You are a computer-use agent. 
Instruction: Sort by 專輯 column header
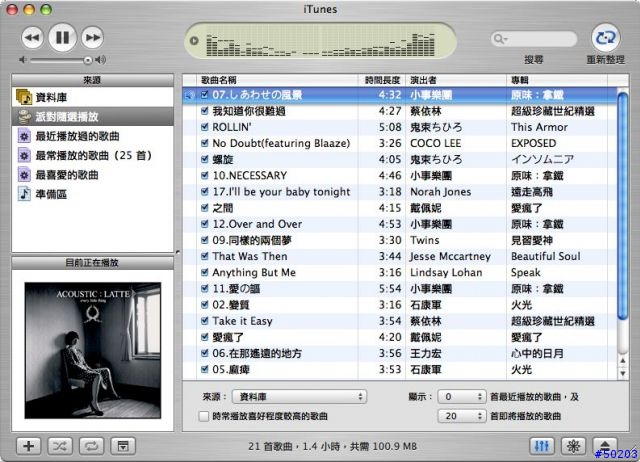[557, 80]
